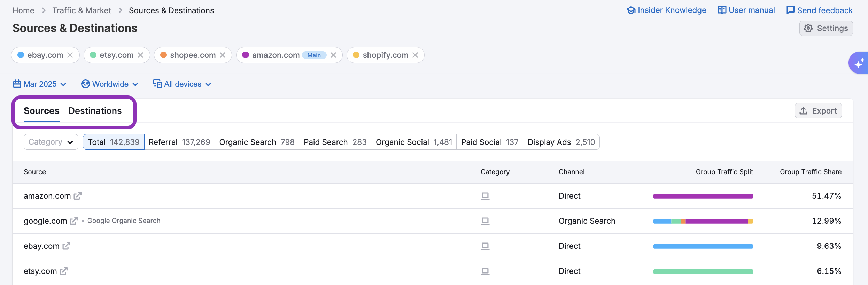Click the AI sparkle assistant icon
Viewport: 868px width, 285px height.
point(859,63)
